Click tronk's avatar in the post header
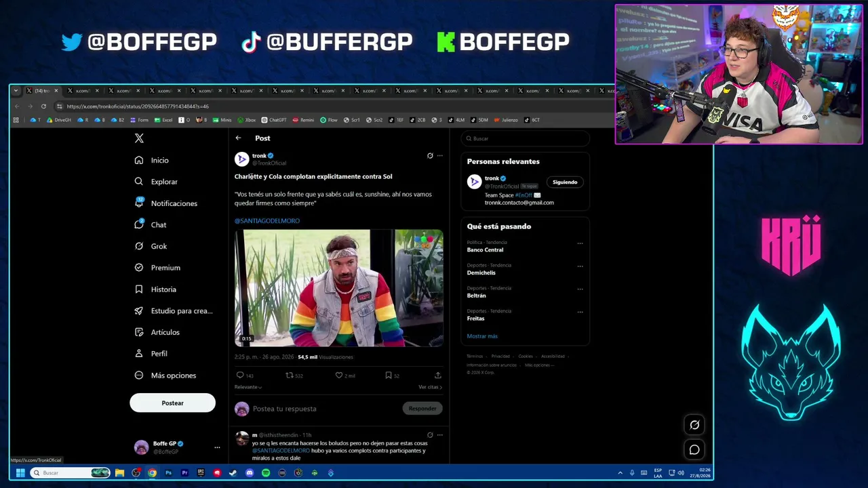 point(242,159)
